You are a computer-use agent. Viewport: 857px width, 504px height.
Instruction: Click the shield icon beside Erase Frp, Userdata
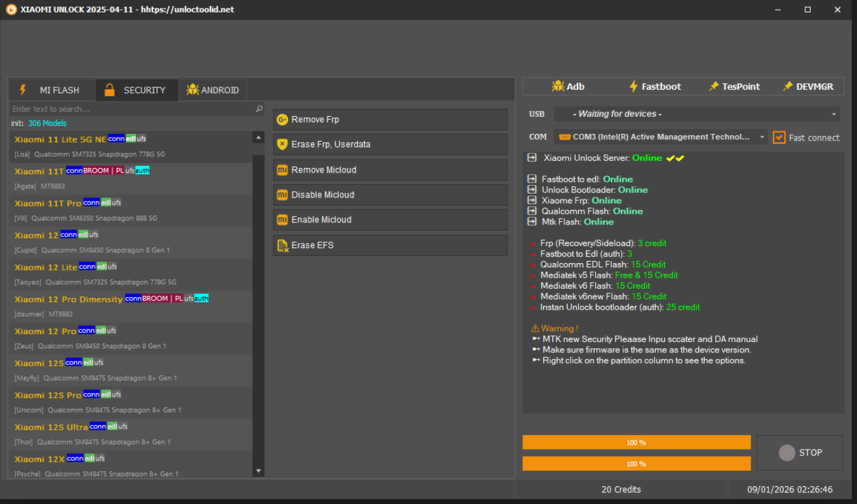(x=282, y=144)
